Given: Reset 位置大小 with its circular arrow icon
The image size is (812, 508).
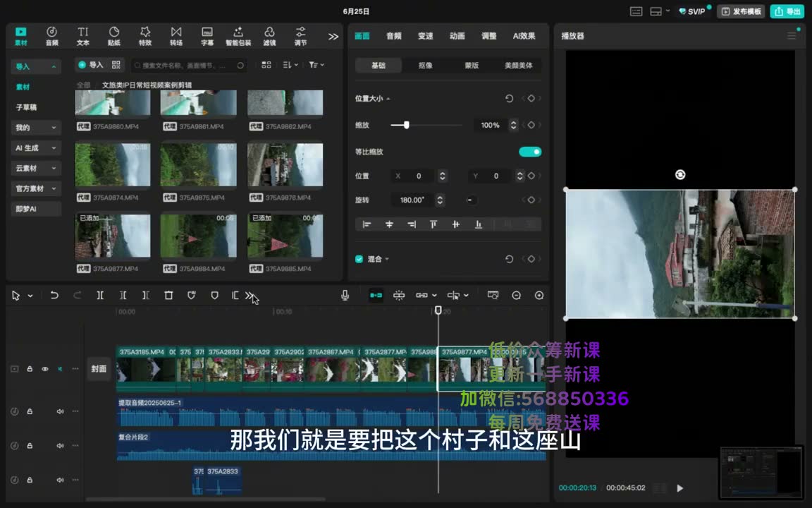Looking at the screenshot, I should 509,99.
